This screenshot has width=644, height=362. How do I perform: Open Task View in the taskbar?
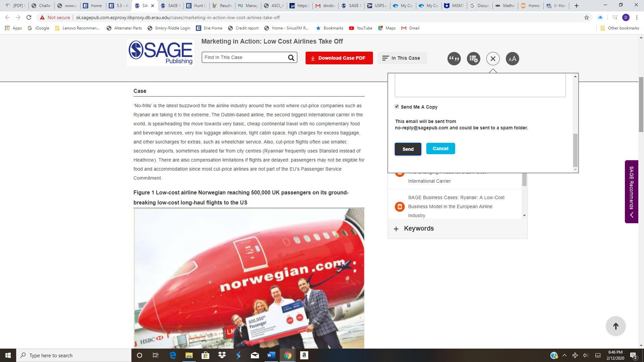click(156, 355)
